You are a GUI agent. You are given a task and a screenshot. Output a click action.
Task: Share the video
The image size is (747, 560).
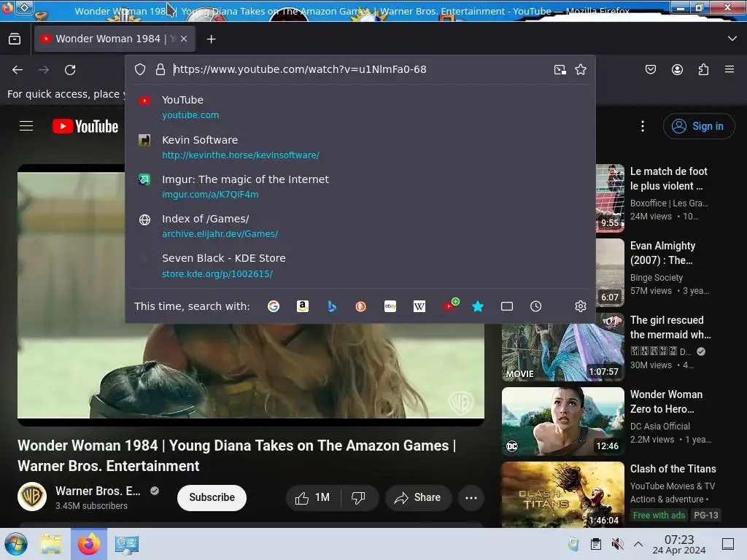[x=418, y=497]
